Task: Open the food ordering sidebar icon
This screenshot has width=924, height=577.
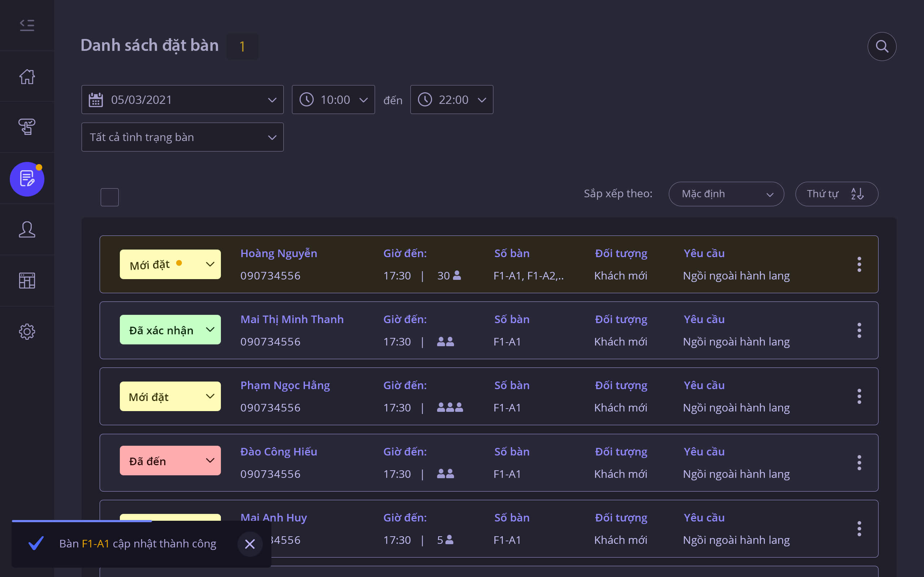Action: point(27,127)
